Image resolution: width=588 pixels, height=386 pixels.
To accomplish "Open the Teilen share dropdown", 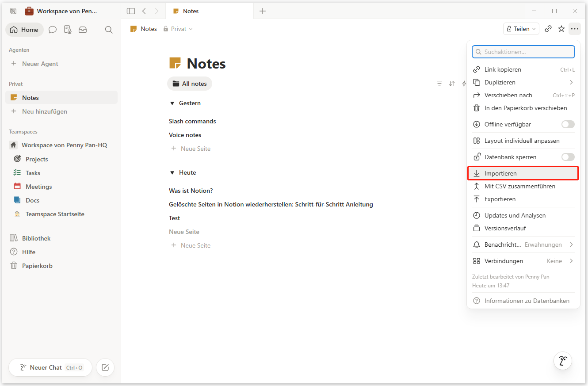I will 521,29.
